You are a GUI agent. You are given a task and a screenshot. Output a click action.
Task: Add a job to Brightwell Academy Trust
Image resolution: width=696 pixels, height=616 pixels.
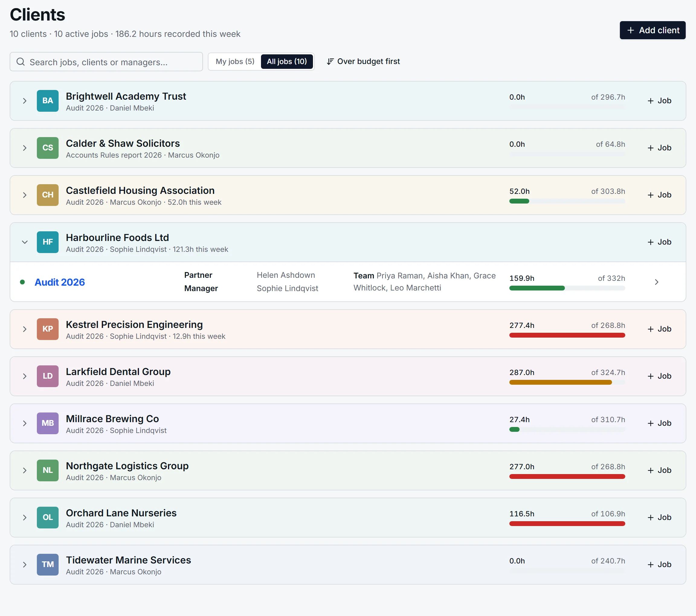[659, 101]
